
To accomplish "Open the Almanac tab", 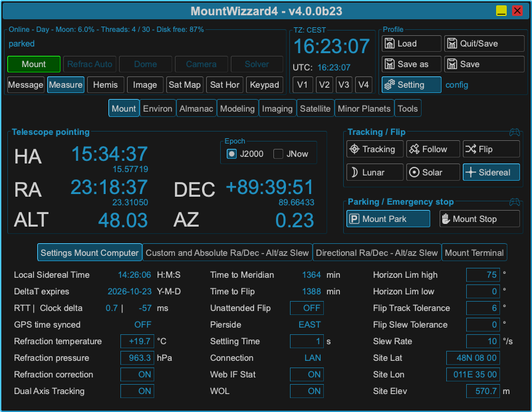I will click(x=196, y=108).
